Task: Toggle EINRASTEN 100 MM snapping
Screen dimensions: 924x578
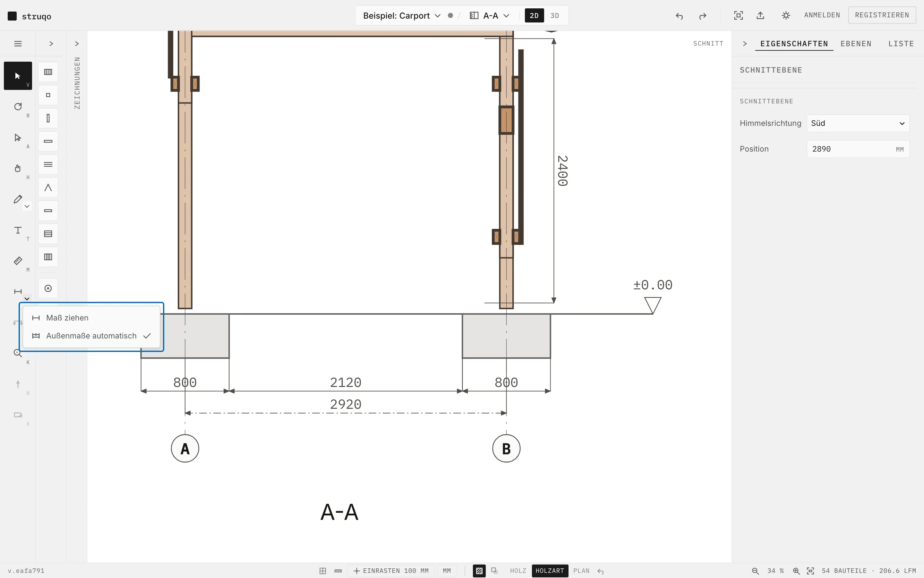Action: [x=391, y=571]
